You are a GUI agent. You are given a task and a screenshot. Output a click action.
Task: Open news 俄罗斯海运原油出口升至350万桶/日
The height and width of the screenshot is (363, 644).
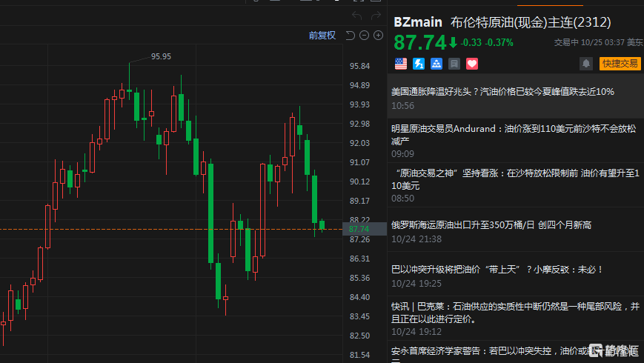[x=516, y=231]
